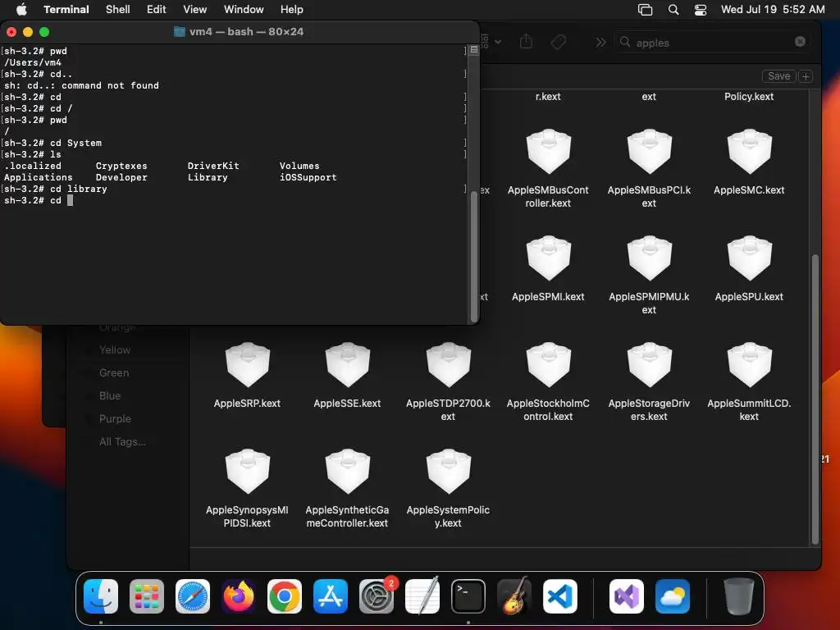The image size is (840, 630).
Task: Select AppleSPMI.kext file
Action: click(548, 269)
